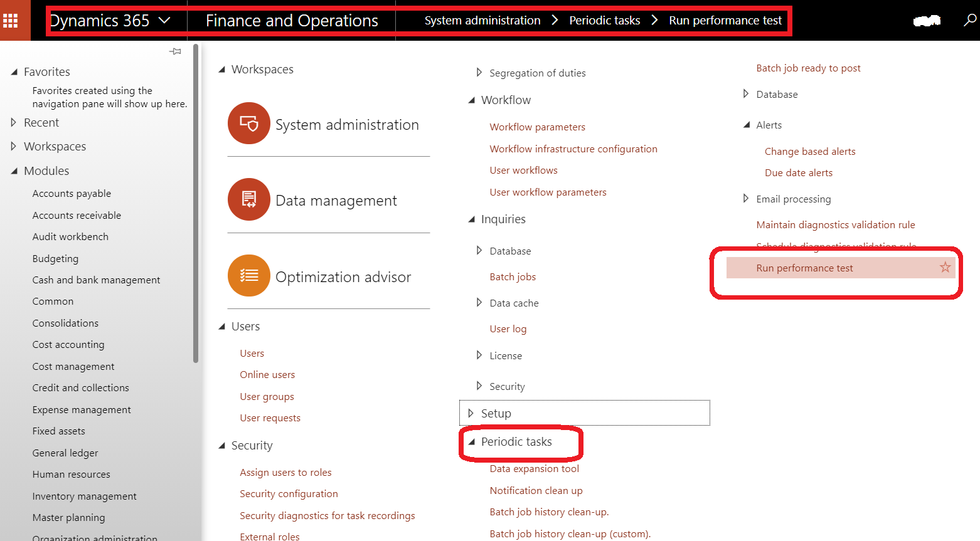Click System administration in the breadcrumb
Image resolution: width=980 pixels, height=541 pixels.
pos(482,20)
